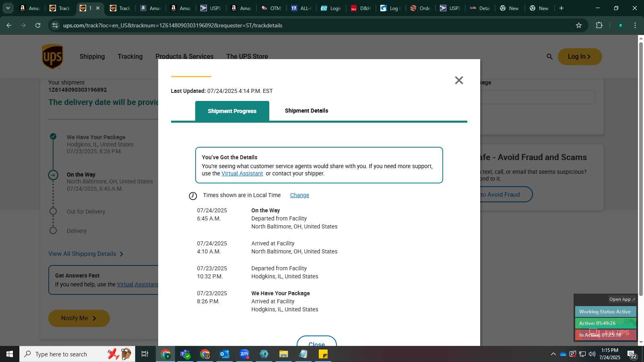Image resolution: width=644 pixels, height=362 pixels.
Task: Open File Explorer from the taskbar
Action: [x=284, y=354]
